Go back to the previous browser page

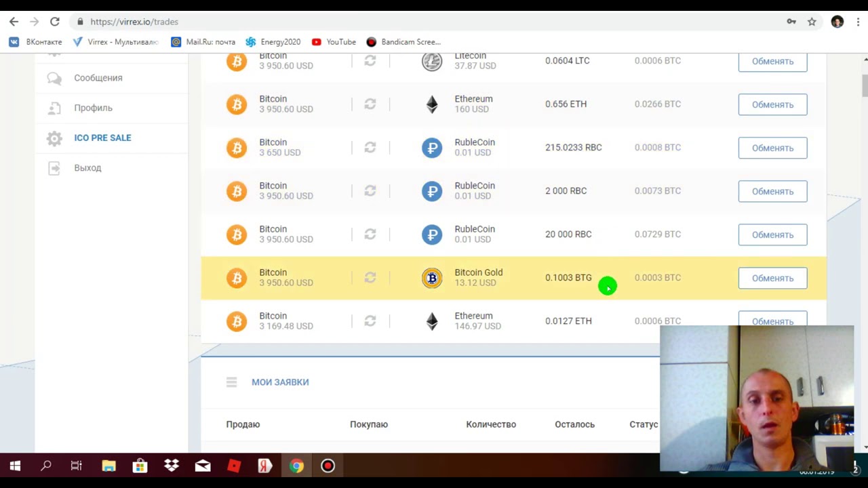tap(14, 22)
